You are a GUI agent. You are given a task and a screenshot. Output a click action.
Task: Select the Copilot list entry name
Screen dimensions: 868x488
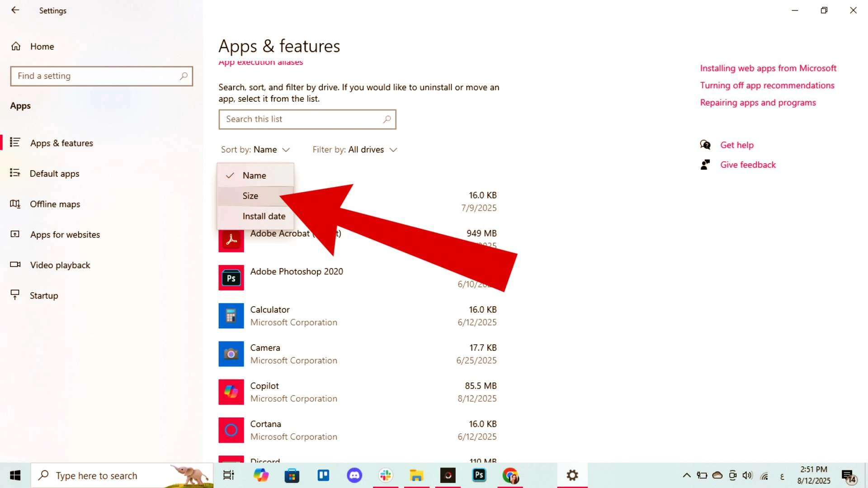pyautogui.click(x=264, y=386)
